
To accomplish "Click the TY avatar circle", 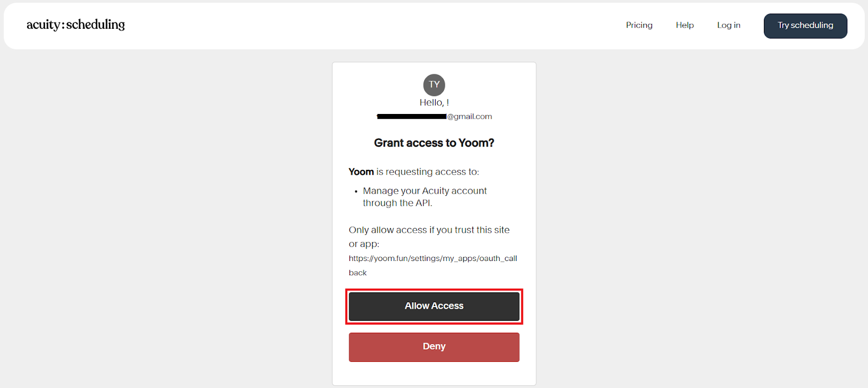I will 434,85.
